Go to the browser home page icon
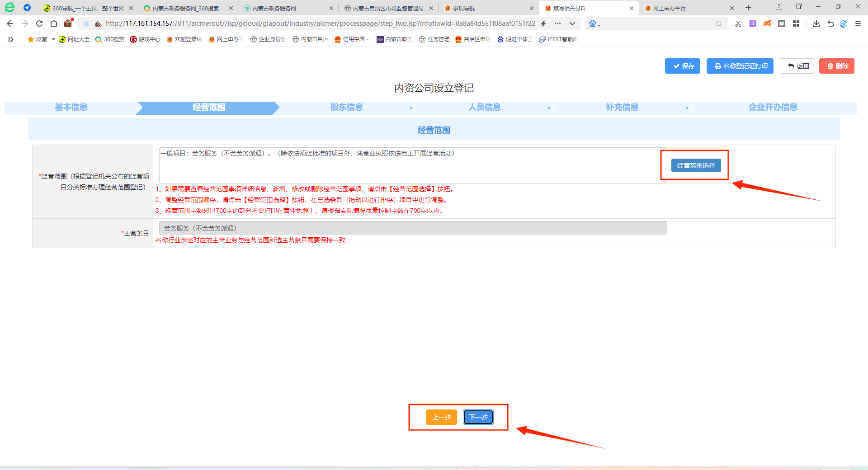Screen dimensions: 868x470 [54, 23]
